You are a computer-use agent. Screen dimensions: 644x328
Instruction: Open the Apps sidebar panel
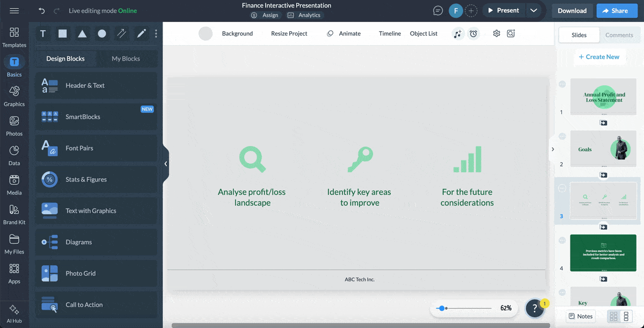pos(14,273)
